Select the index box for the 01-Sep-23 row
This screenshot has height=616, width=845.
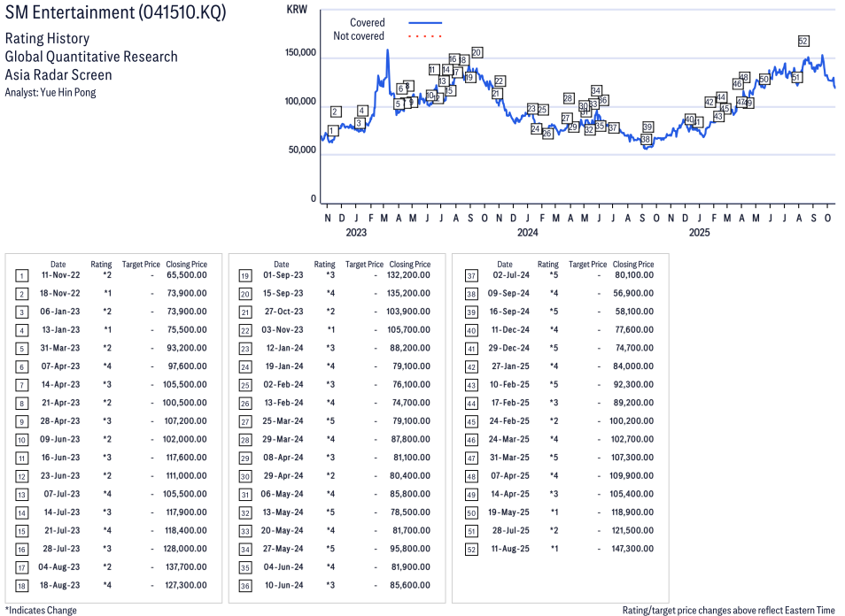point(244,275)
